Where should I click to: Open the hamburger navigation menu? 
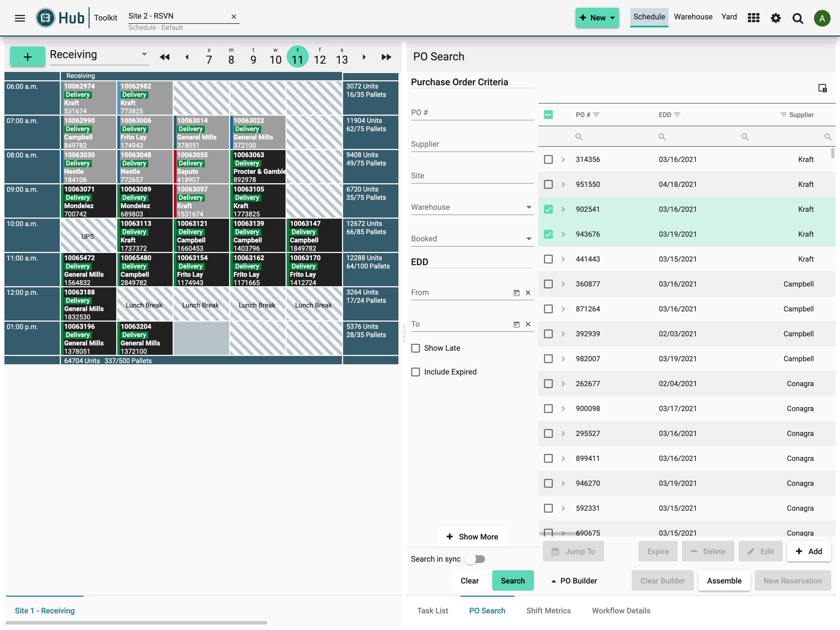coord(20,18)
